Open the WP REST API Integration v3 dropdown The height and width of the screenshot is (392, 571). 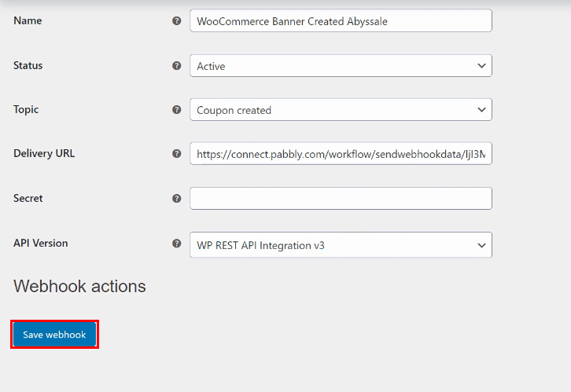pos(341,245)
